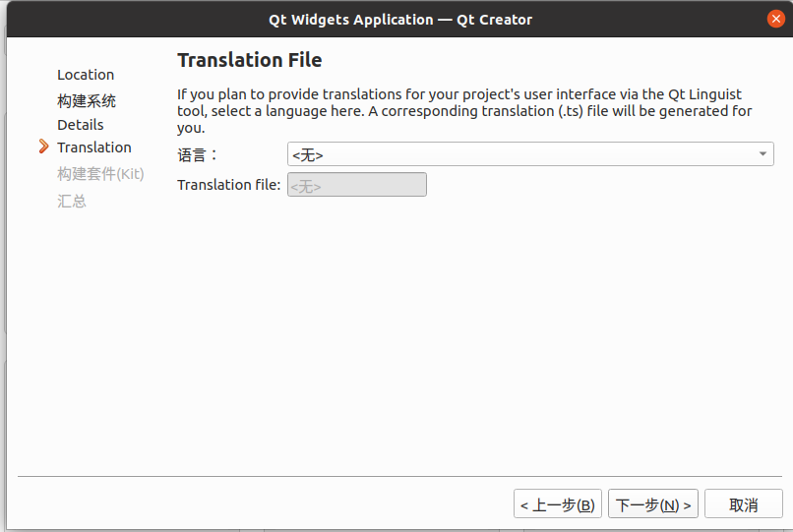Click the Qt Creator window title bar text
This screenshot has height=532, width=793.
400,20
